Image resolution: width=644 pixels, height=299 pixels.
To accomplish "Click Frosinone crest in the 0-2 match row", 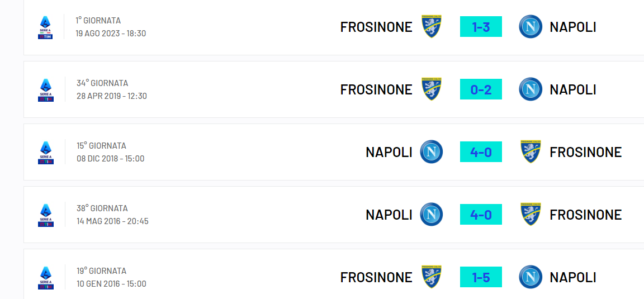I will (431, 89).
